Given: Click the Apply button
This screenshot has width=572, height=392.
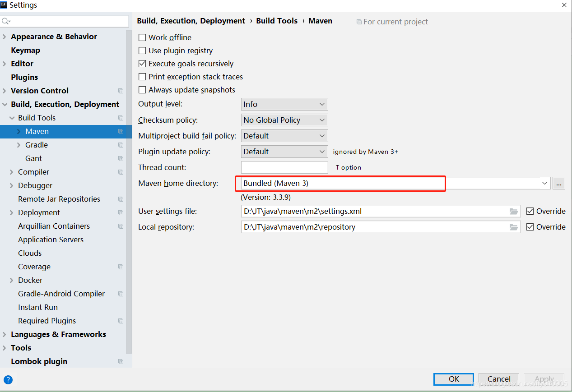Looking at the screenshot, I should (x=544, y=379).
